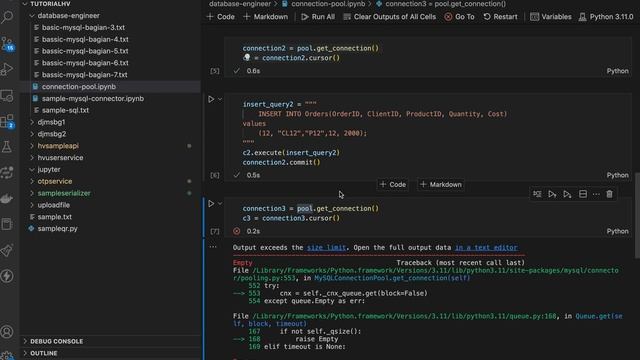
Task: Execute above cells in cell toolbar
Action: point(552,194)
